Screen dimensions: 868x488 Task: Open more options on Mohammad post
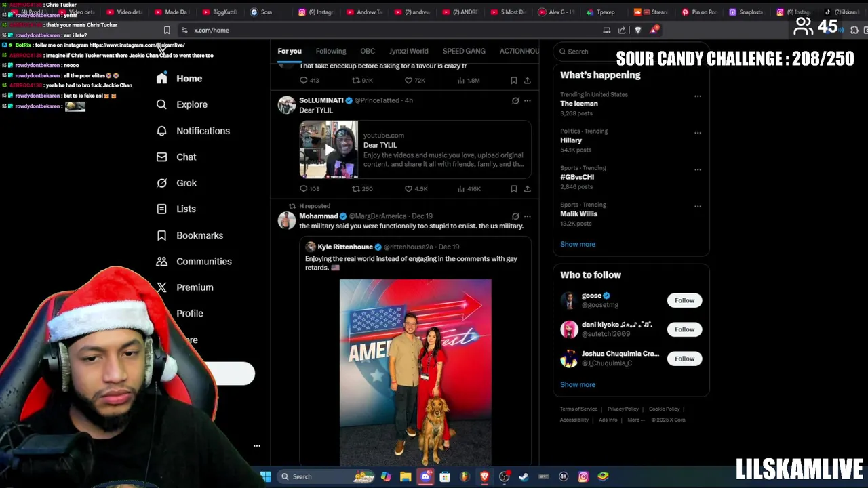[x=527, y=216]
